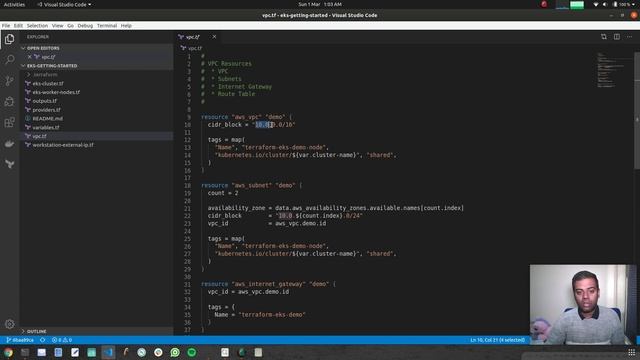The width and height of the screenshot is (640, 360).
Task: Open the Help menu
Action: [126, 26]
